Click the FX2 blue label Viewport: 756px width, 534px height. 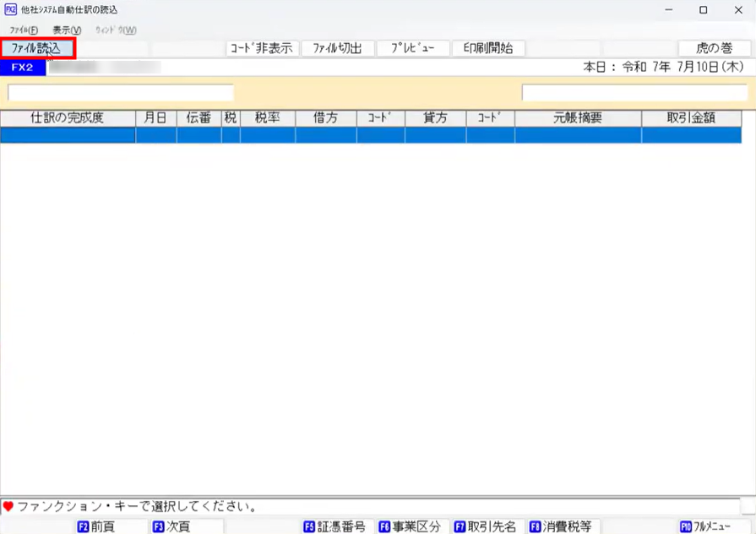[x=23, y=68]
